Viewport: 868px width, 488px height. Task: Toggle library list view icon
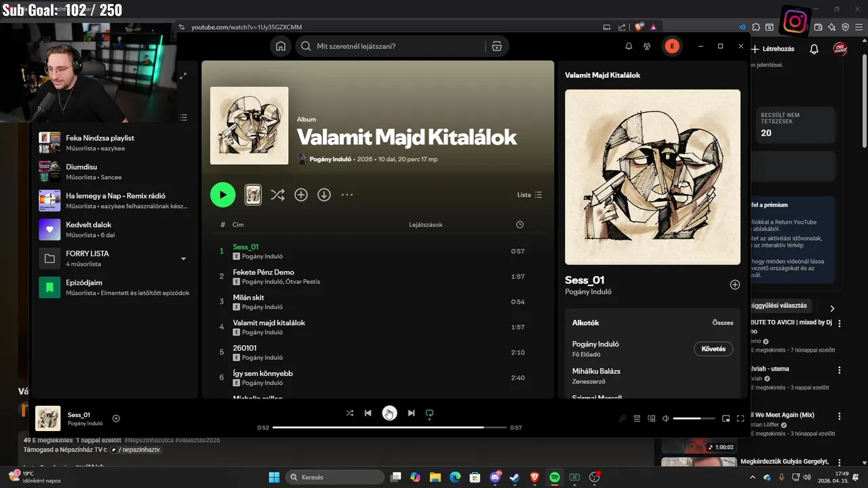[x=184, y=118]
